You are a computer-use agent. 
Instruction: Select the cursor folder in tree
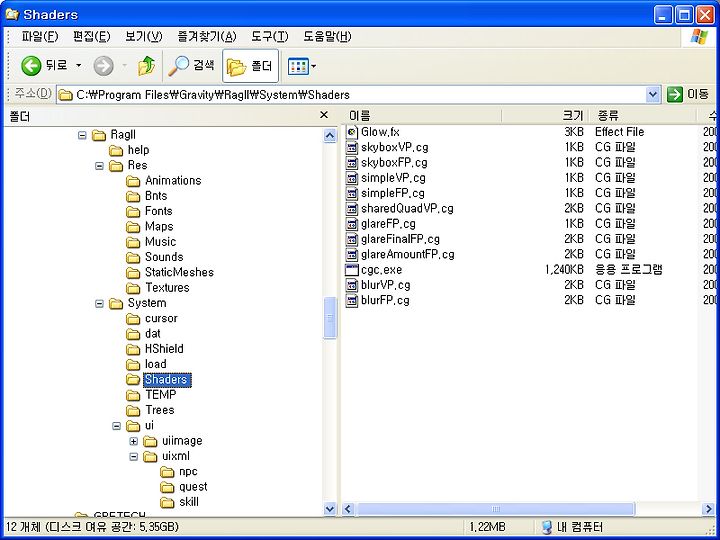[x=161, y=318]
